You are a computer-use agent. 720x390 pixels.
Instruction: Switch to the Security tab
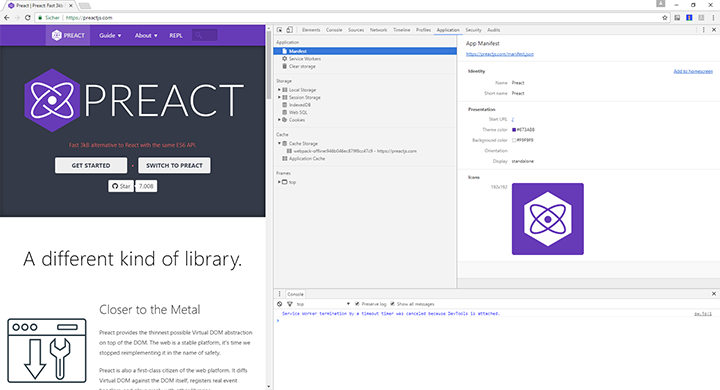click(x=473, y=30)
